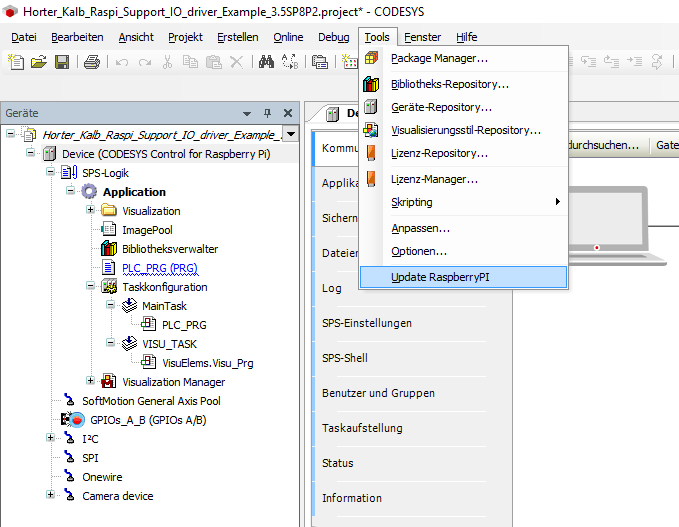Click the Geräte-Repository device icon
Viewport: 679px width, 527px height.
371,107
